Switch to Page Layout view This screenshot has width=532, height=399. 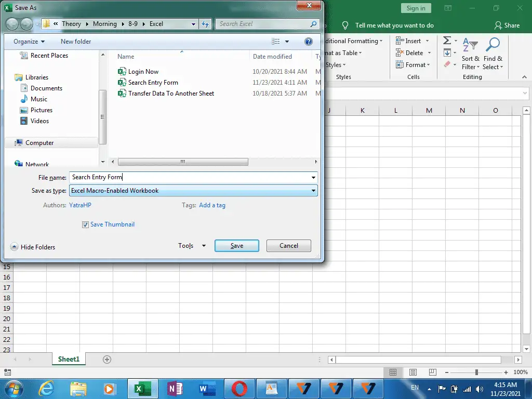pyautogui.click(x=413, y=373)
